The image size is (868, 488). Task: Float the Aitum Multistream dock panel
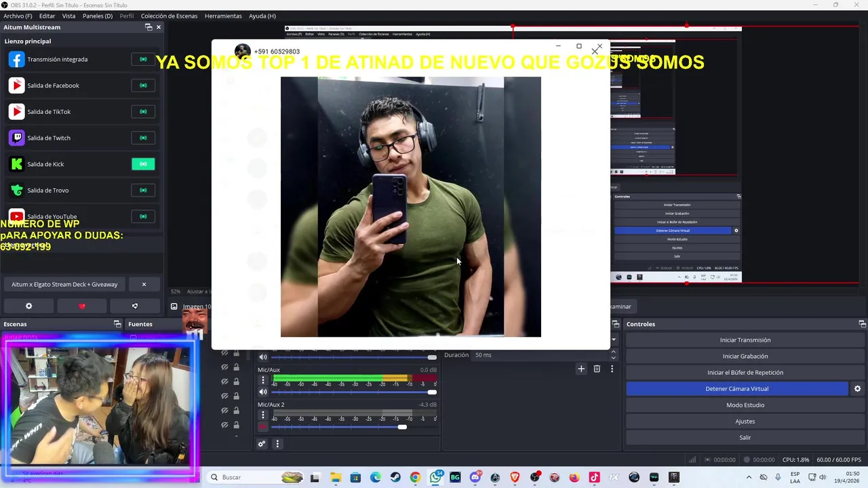pos(149,27)
